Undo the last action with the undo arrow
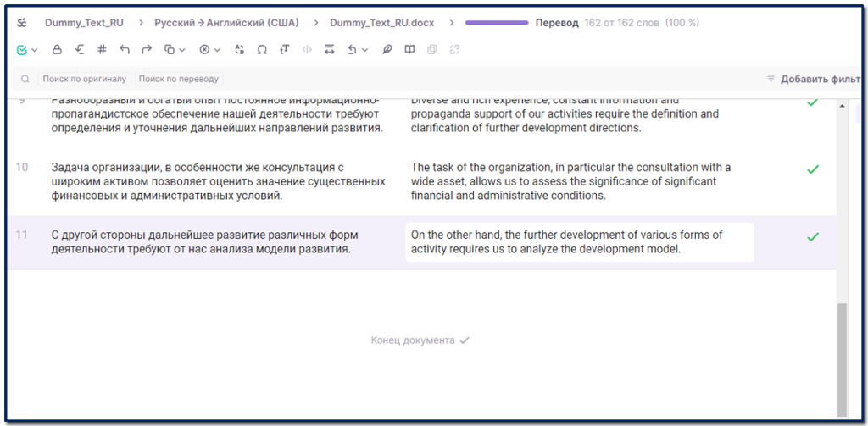The width and height of the screenshot is (868, 426). click(x=124, y=50)
